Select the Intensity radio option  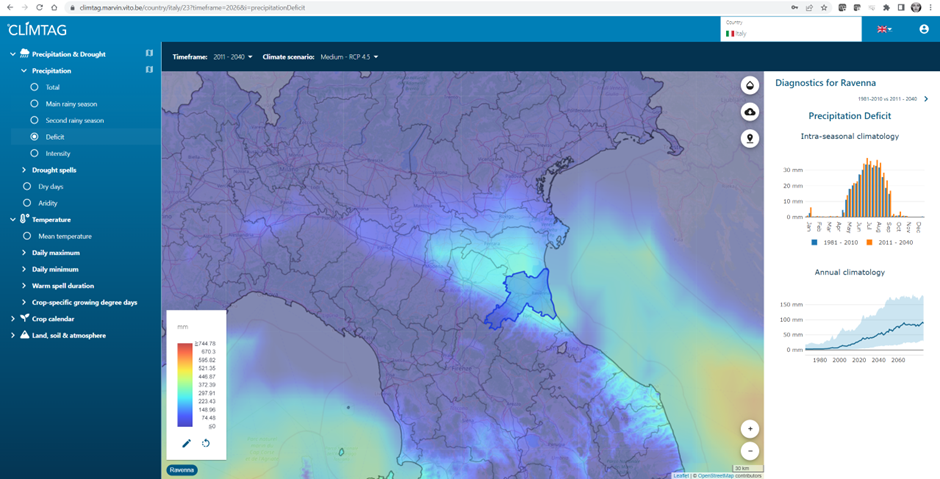pyautogui.click(x=35, y=153)
